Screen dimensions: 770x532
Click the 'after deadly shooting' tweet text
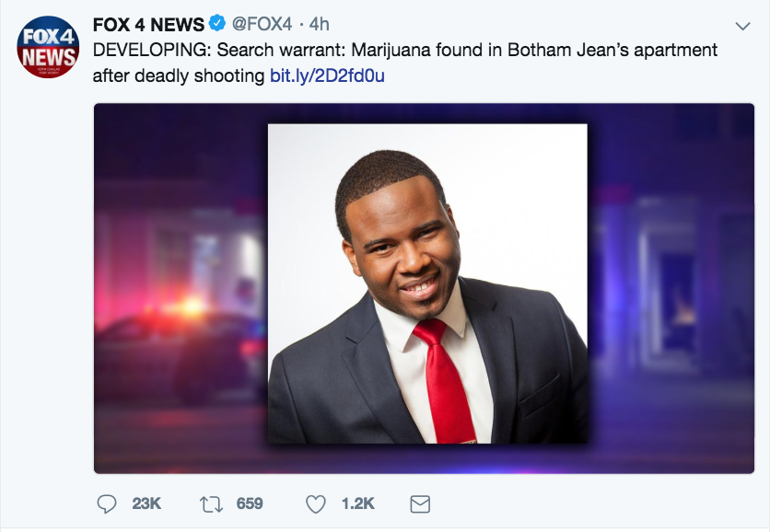179,75
